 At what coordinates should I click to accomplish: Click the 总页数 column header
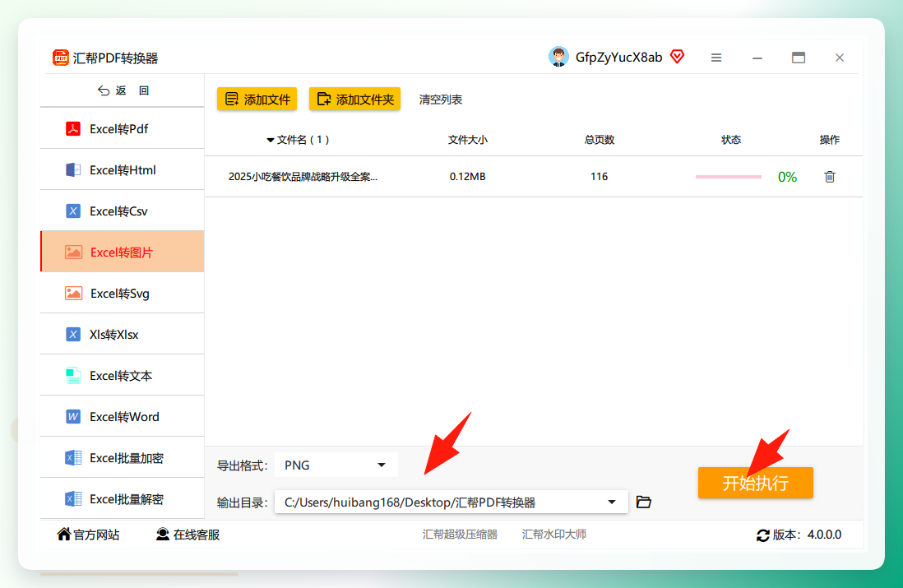click(599, 140)
